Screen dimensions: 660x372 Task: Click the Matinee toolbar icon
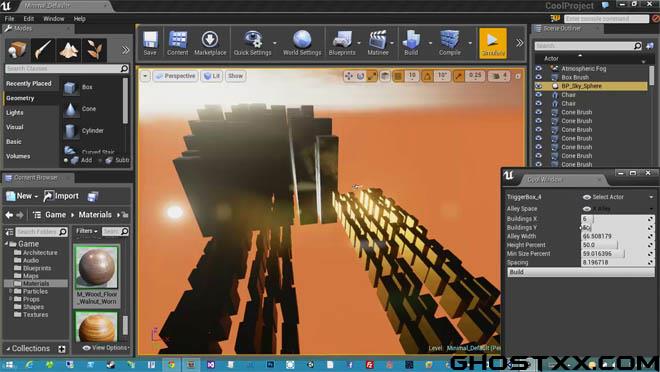378,43
